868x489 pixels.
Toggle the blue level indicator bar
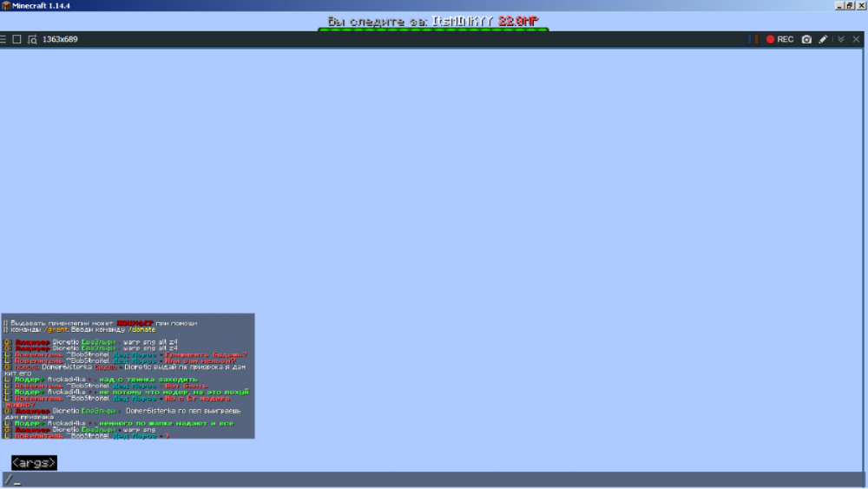750,39
